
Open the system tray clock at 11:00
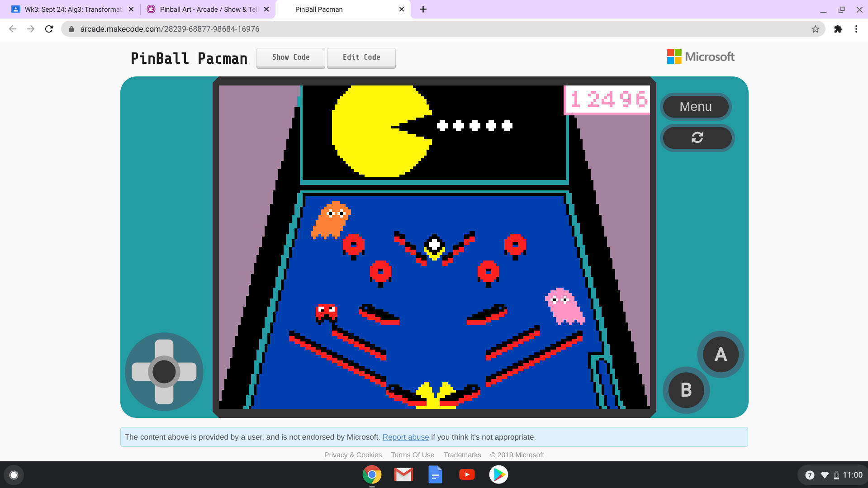853,475
